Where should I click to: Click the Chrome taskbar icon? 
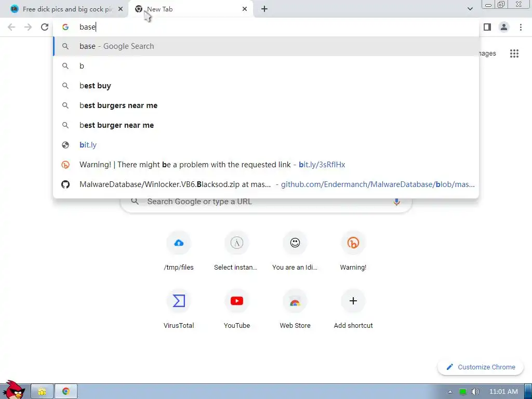(66, 392)
